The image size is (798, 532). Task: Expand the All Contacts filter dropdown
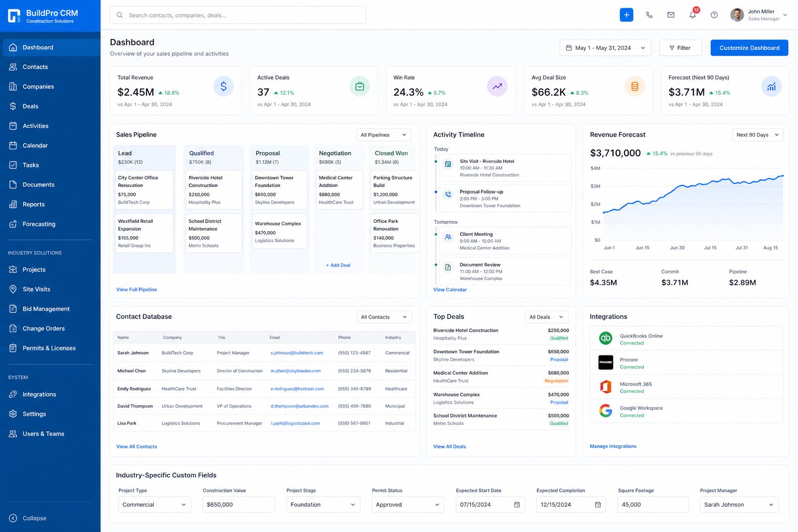(384, 317)
